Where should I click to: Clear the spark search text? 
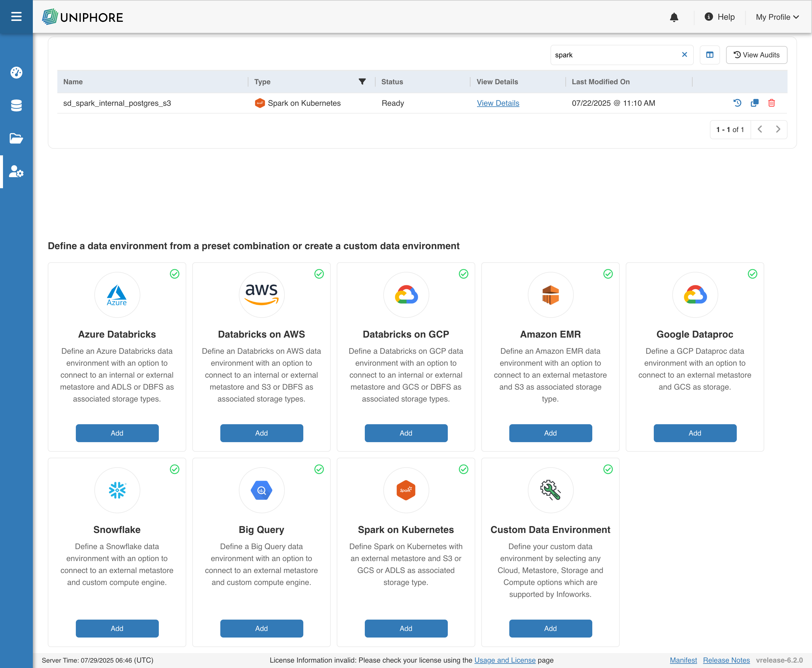684,55
